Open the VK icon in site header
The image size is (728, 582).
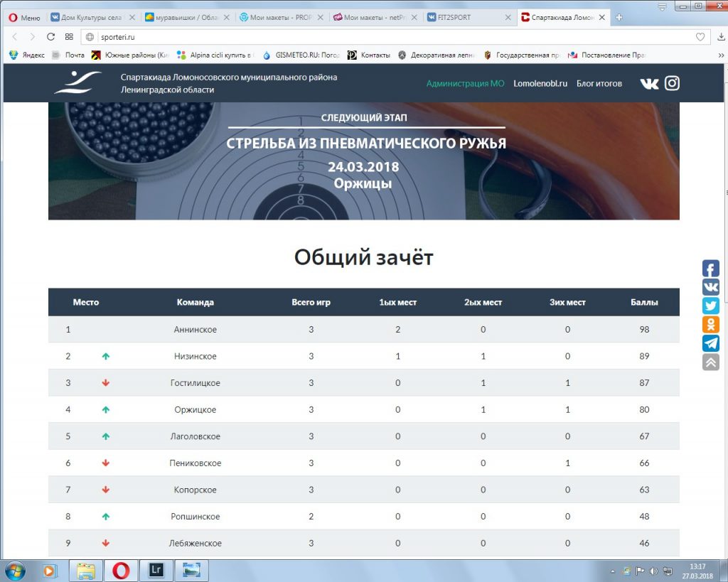(x=649, y=83)
